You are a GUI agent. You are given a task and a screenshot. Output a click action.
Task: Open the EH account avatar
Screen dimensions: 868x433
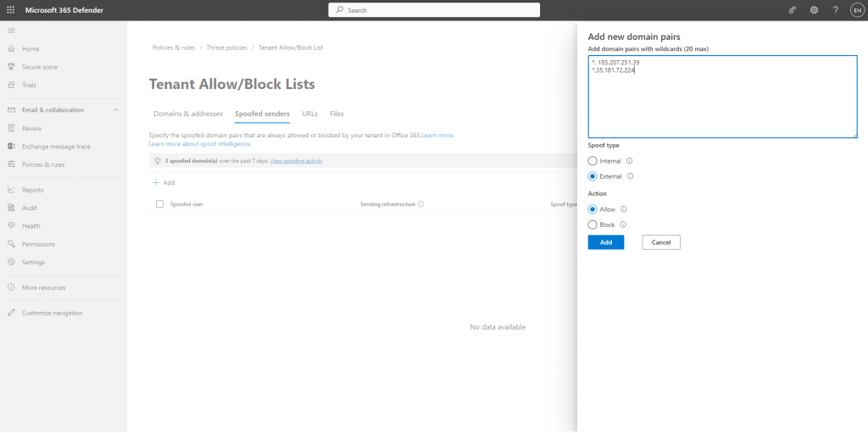pyautogui.click(x=858, y=10)
